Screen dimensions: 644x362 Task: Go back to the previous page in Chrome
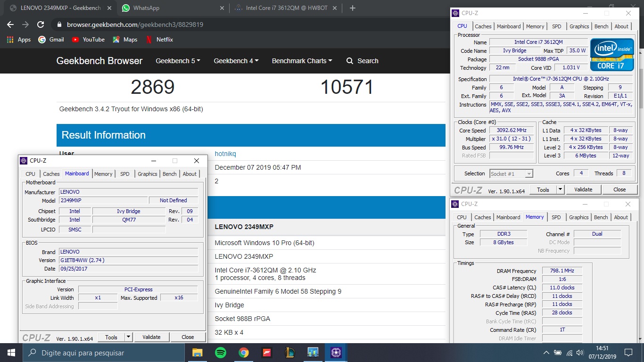point(10,25)
